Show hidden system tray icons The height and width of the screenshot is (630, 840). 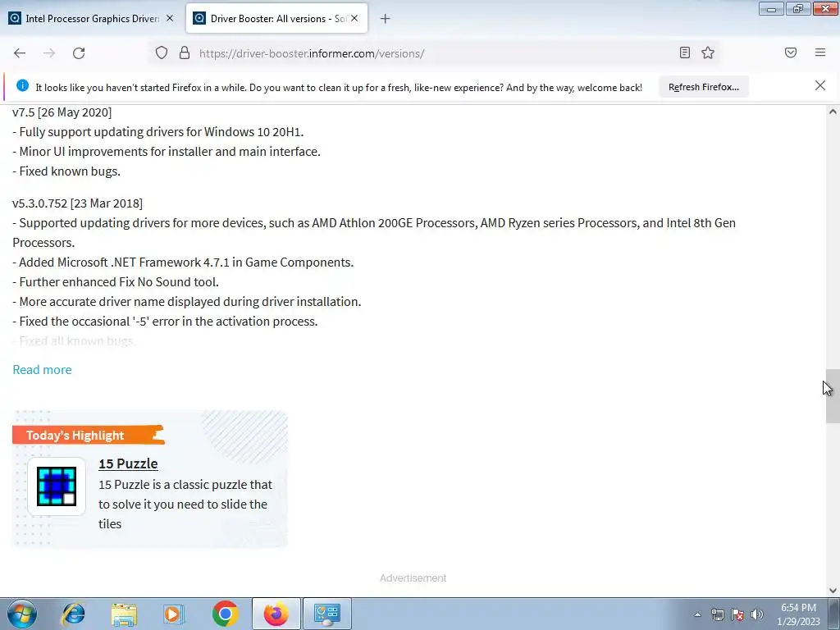(697, 614)
